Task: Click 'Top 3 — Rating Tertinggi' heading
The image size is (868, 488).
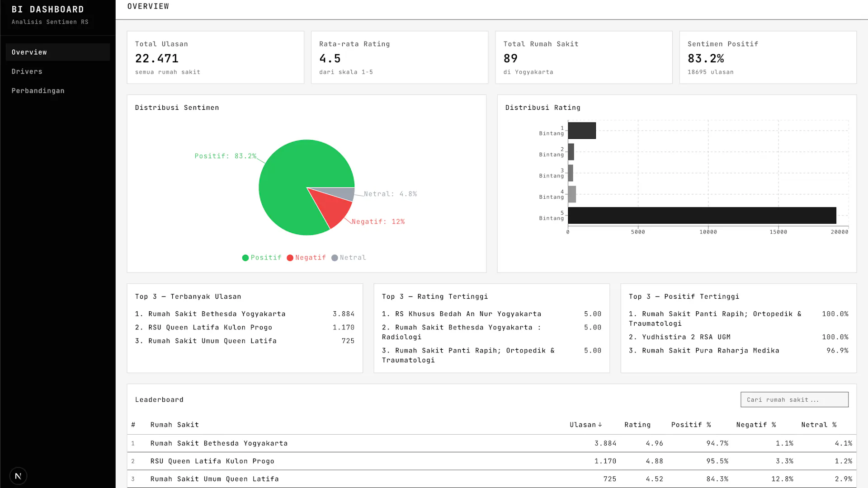Action: (x=435, y=296)
